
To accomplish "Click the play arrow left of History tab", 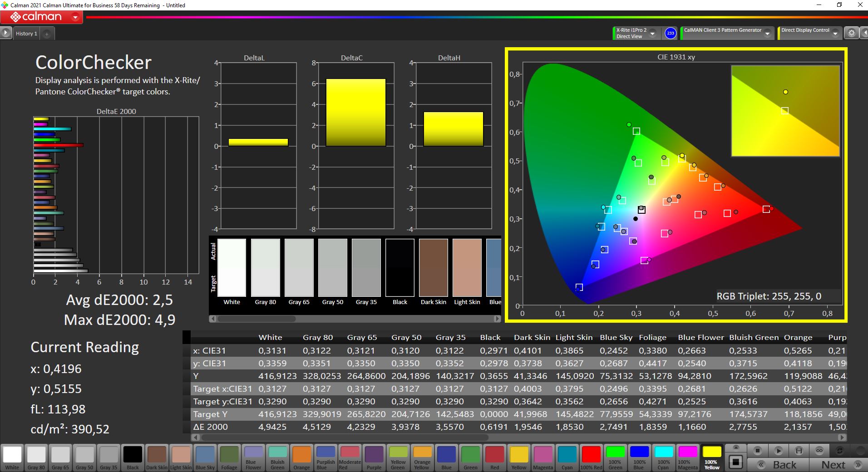I will 6,33.
